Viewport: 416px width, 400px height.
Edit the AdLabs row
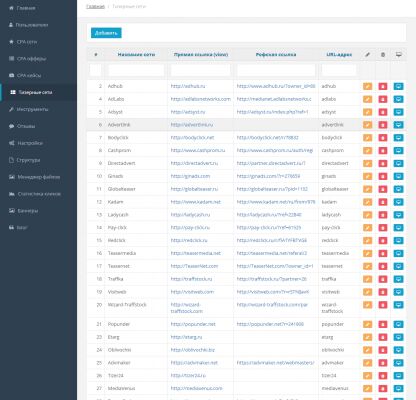click(x=367, y=99)
